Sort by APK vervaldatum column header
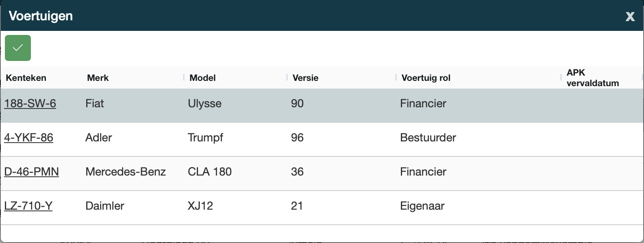Viewport: 644px width, 243px height. pos(592,78)
